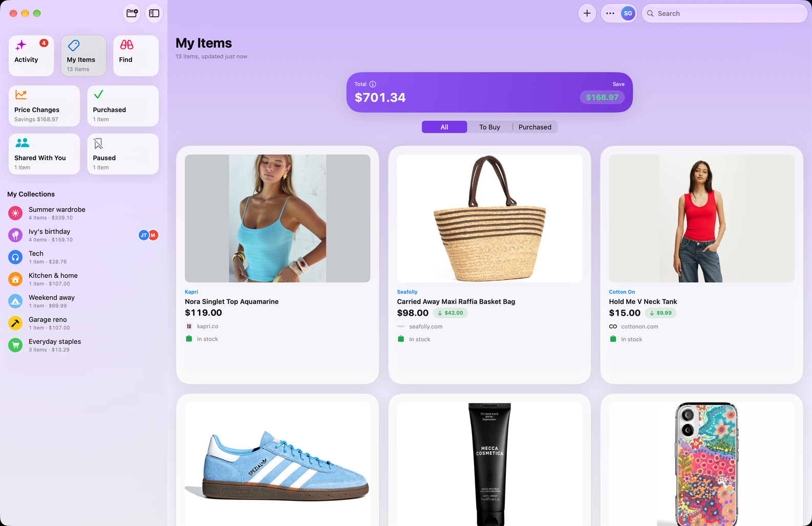Select Tech headphones collection icon

click(15, 257)
